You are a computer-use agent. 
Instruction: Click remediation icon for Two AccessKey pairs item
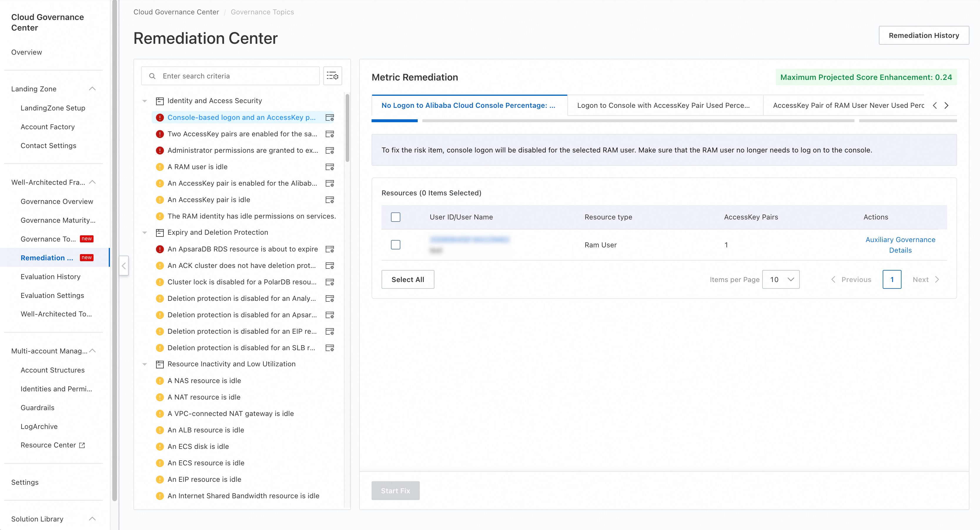point(330,134)
